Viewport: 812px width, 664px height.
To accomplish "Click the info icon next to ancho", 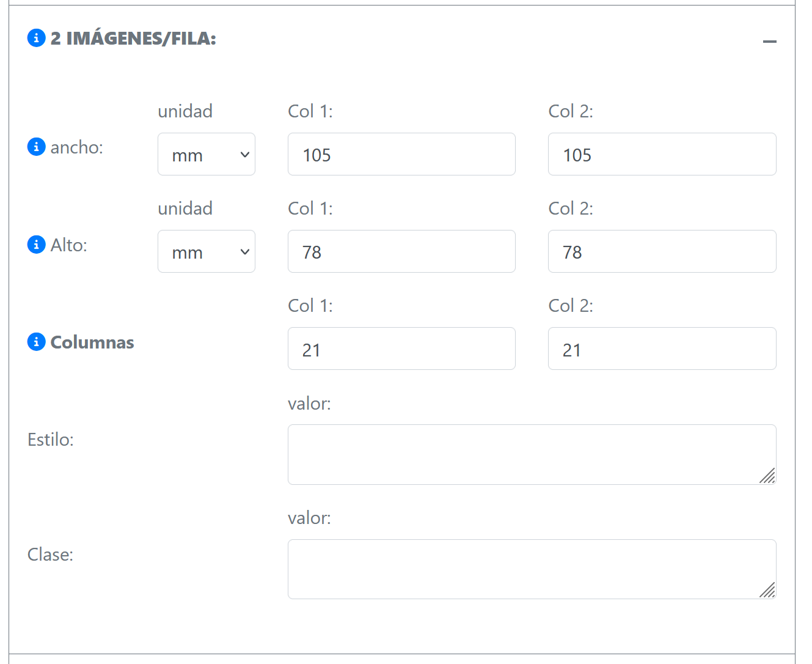I will (37, 147).
